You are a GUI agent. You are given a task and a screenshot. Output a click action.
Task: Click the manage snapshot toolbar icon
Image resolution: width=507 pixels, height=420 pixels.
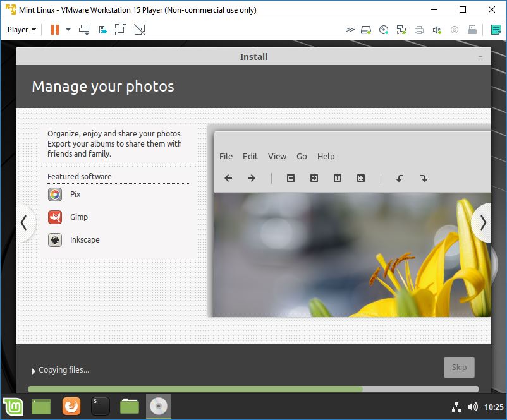point(103,30)
